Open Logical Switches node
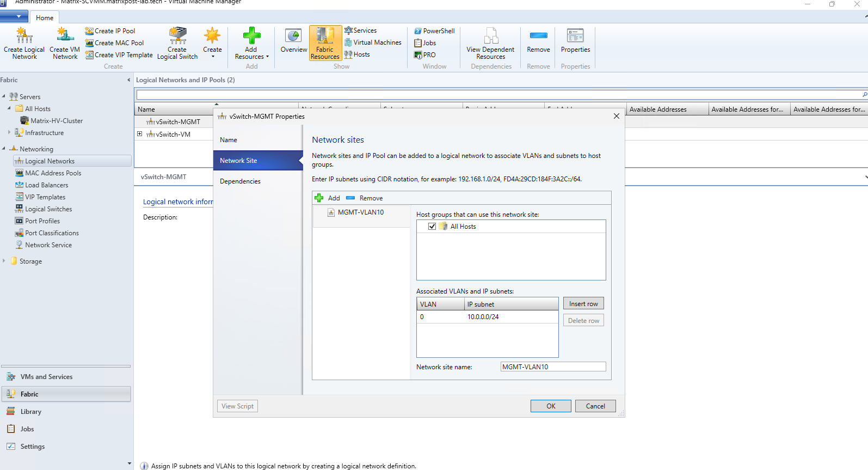868x470 pixels. (43, 209)
